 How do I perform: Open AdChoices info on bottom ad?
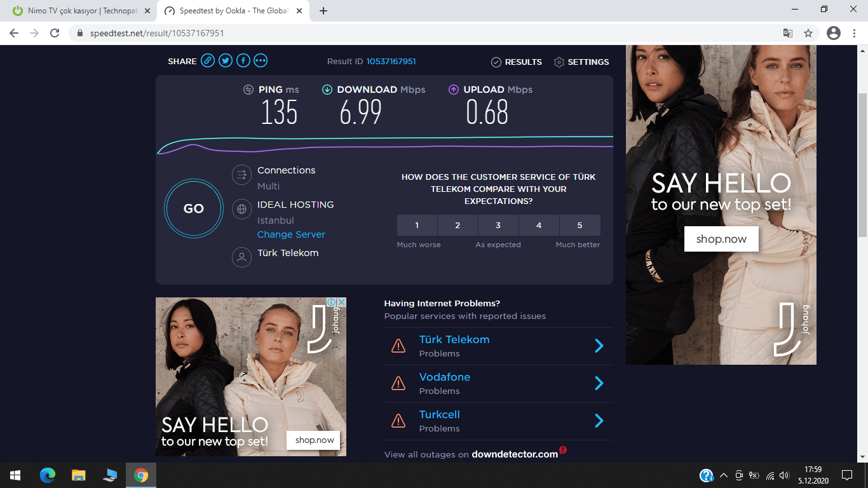click(331, 302)
